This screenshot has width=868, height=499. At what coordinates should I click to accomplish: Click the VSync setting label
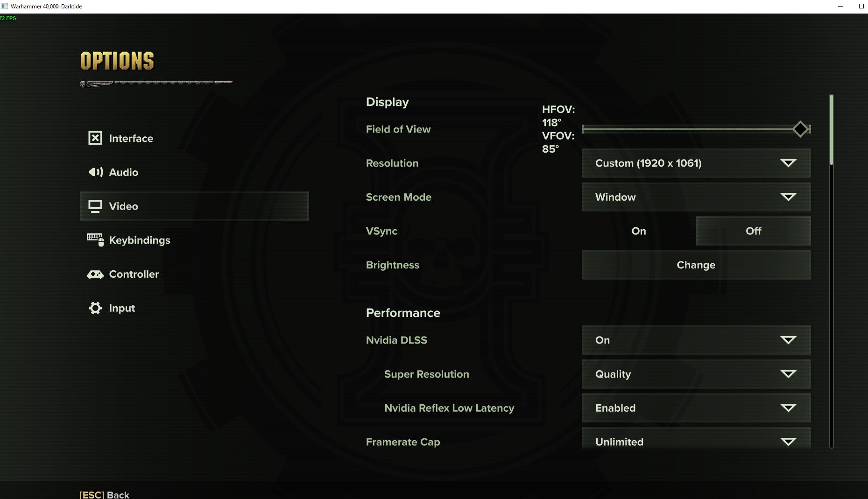(381, 231)
